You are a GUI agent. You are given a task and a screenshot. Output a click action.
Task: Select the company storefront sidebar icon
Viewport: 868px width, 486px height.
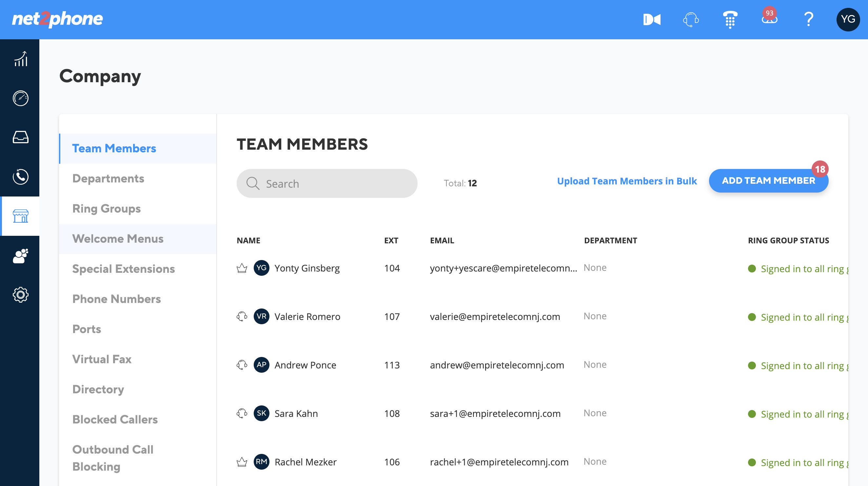[21, 216]
